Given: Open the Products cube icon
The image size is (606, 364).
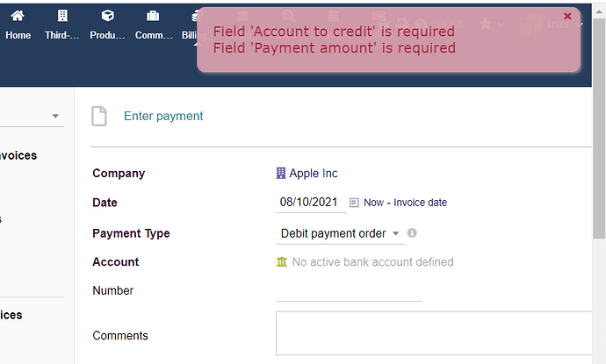Looking at the screenshot, I should point(107,16).
